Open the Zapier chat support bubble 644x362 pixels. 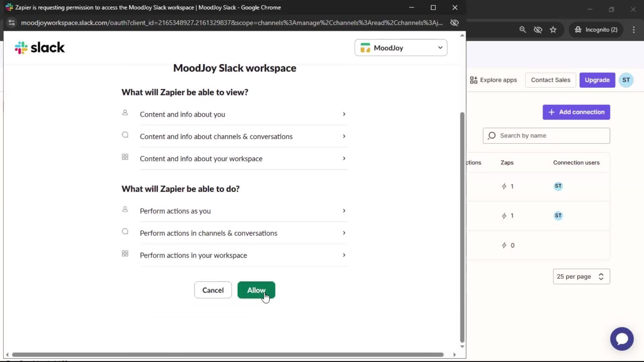coord(622,339)
